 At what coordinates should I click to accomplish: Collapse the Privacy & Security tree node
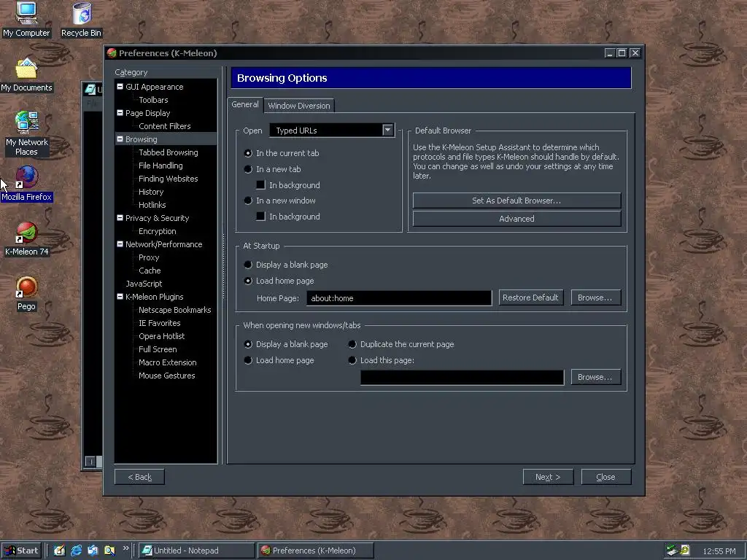pyautogui.click(x=120, y=217)
